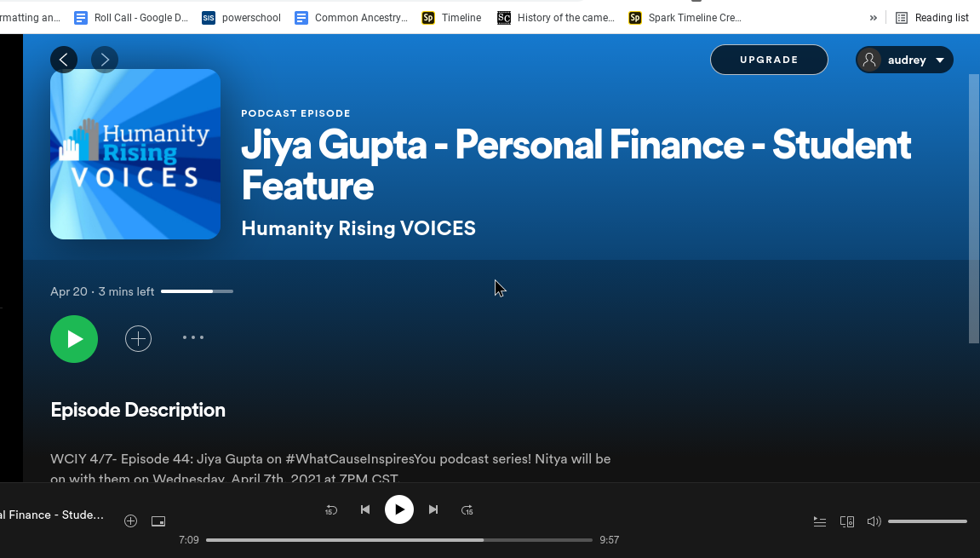
Task: Click the Upgrade button
Action: tap(769, 60)
